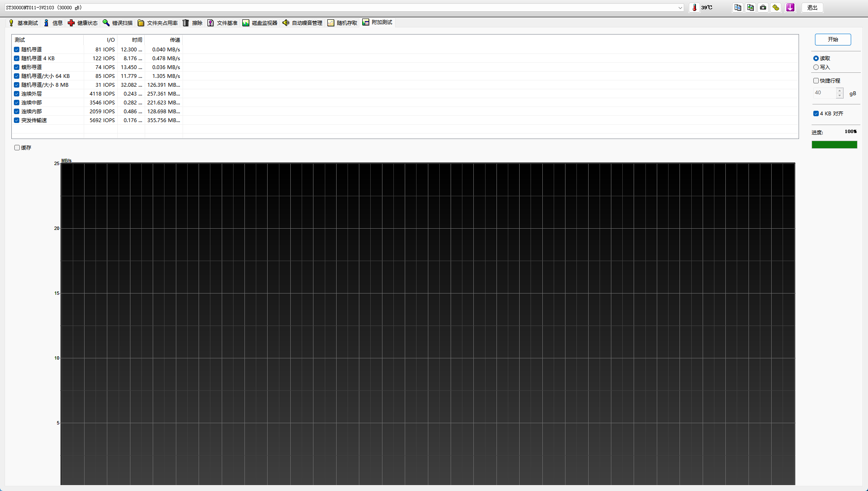Open the 自动噪音管理 speaker tab
This screenshot has width=868, height=491.
(303, 23)
